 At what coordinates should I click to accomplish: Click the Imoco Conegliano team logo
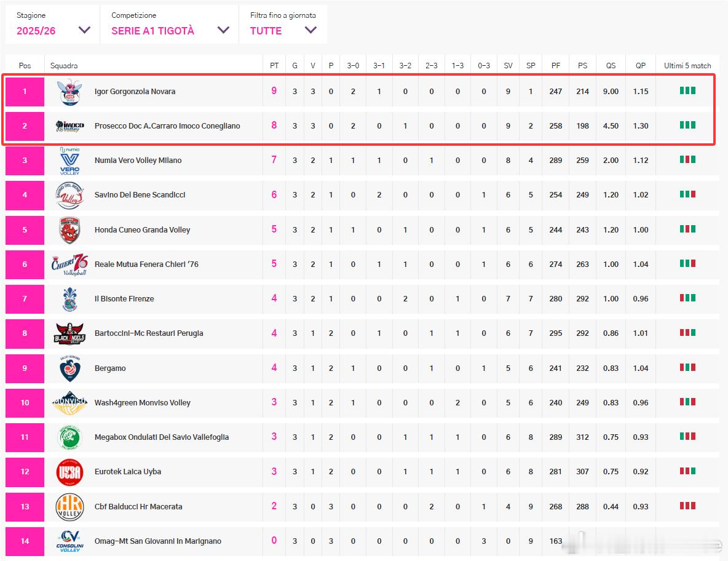pos(69,126)
